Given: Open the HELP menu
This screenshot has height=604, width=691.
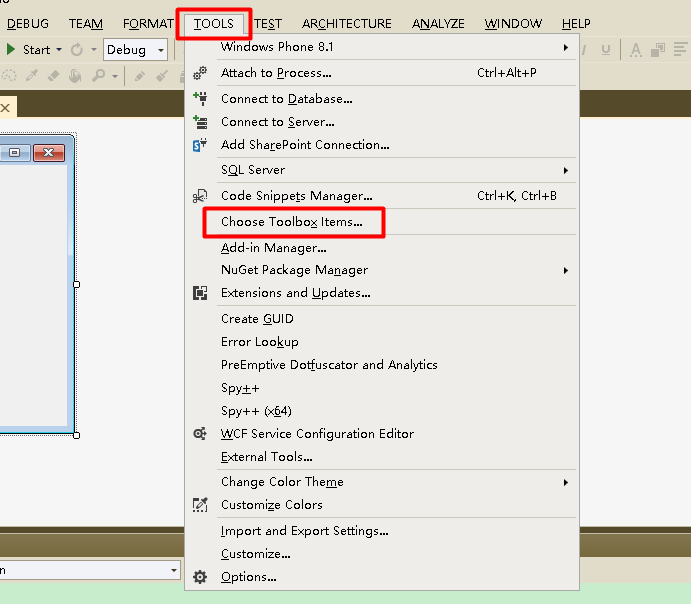Looking at the screenshot, I should [576, 23].
